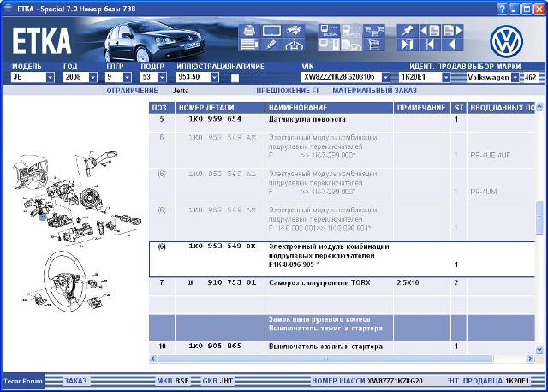Go to next page icon
The image size is (548, 392).
(453, 31)
